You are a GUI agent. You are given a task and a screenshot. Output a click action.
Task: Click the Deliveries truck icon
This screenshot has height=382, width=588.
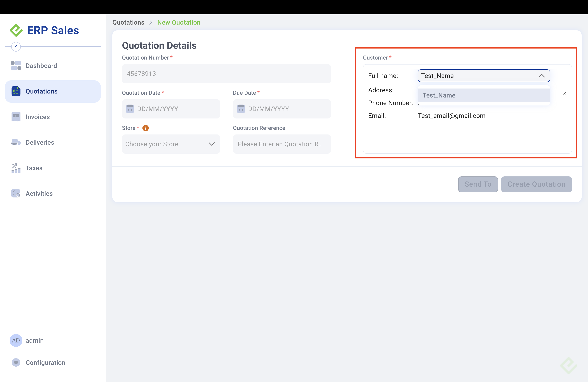coord(16,142)
